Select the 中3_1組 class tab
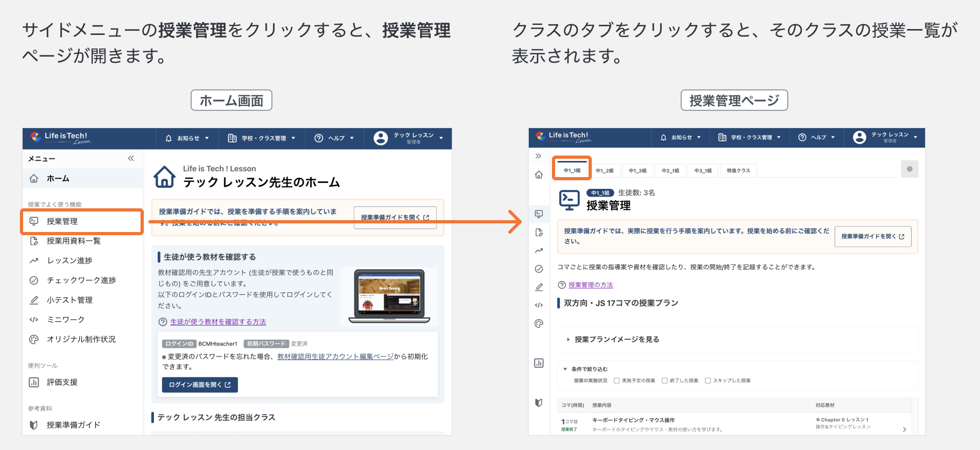The image size is (980, 450). point(703,170)
